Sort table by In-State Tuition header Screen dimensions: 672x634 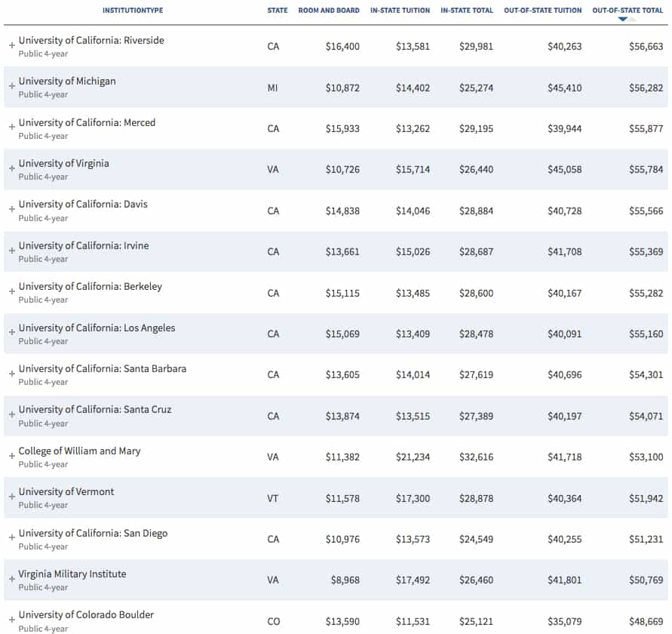[x=400, y=11]
